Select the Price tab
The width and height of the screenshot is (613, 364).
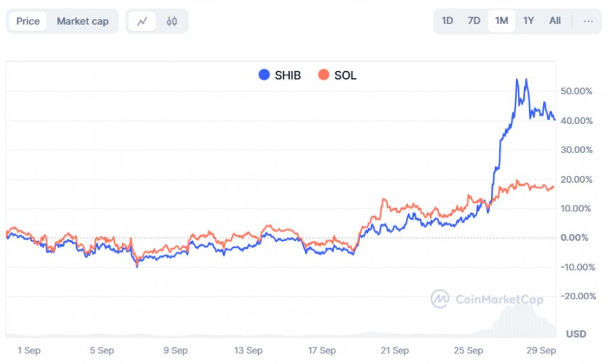[x=28, y=21]
